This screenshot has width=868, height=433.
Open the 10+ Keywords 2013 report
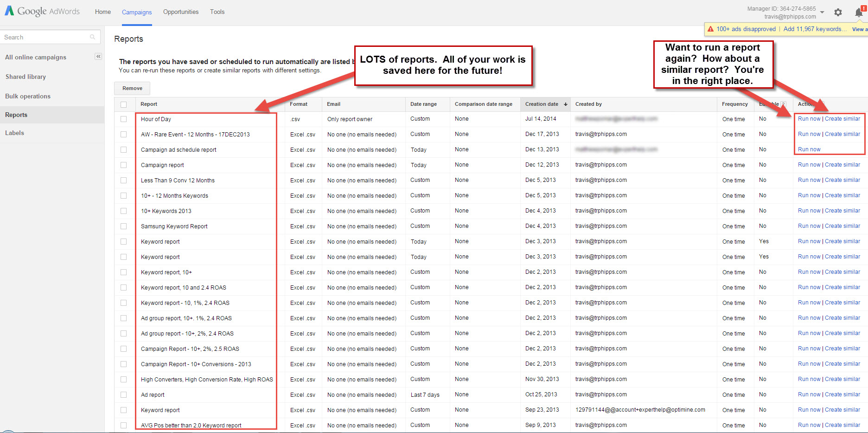166,211
